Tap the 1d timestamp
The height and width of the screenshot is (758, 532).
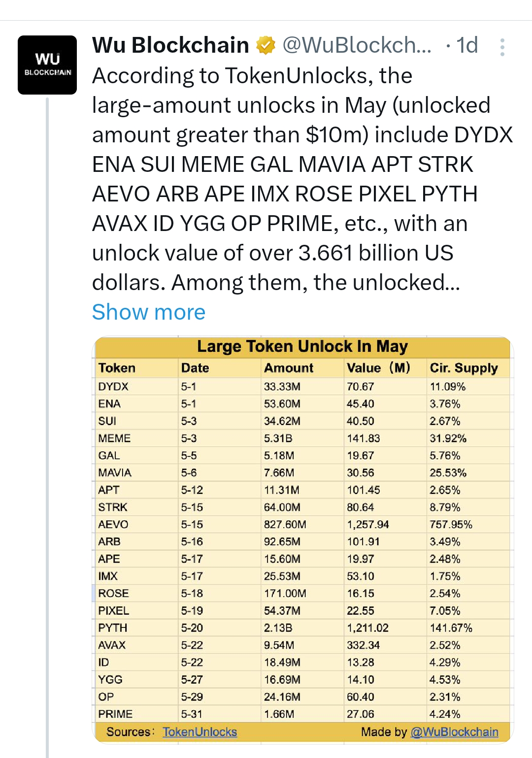click(467, 45)
